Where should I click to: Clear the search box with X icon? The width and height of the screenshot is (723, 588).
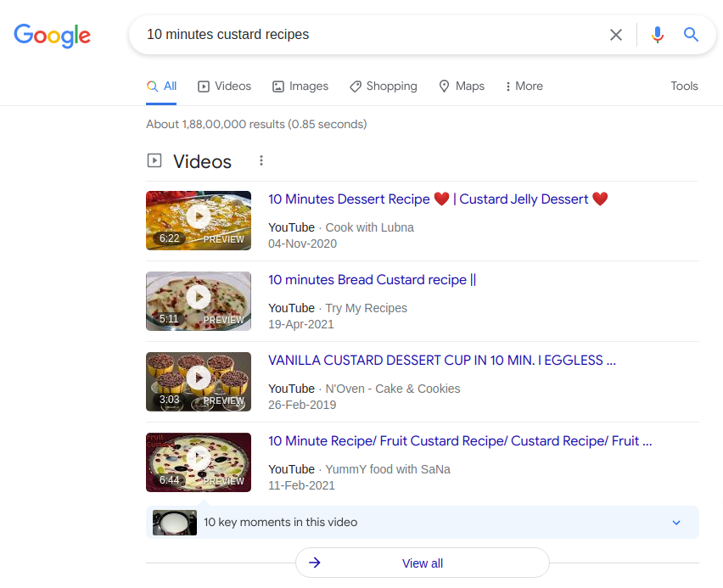pos(615,35)
